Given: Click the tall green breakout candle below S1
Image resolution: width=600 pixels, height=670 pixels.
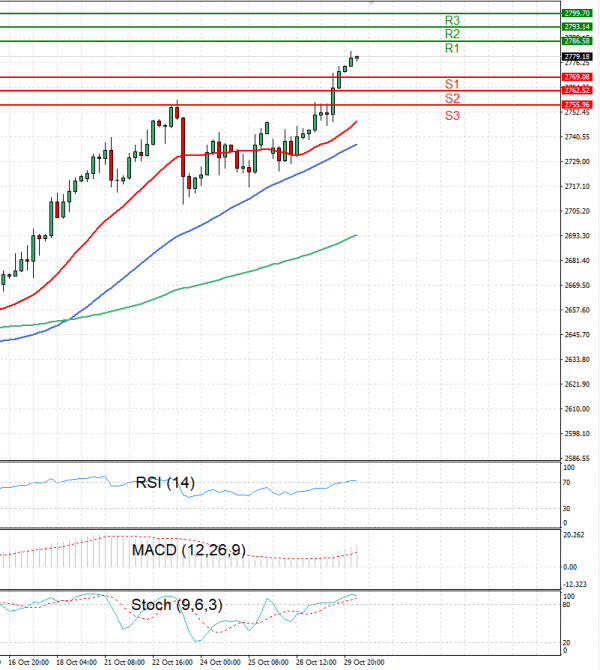Looking at the screenshot, I should (333, 101).
